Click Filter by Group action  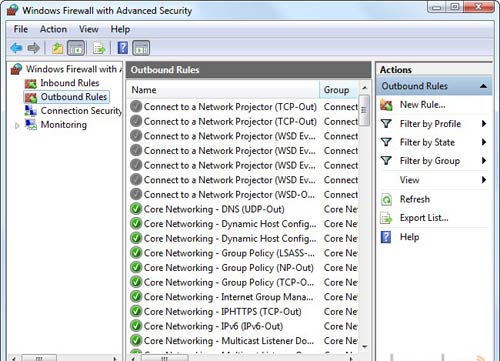coord(430,161)
